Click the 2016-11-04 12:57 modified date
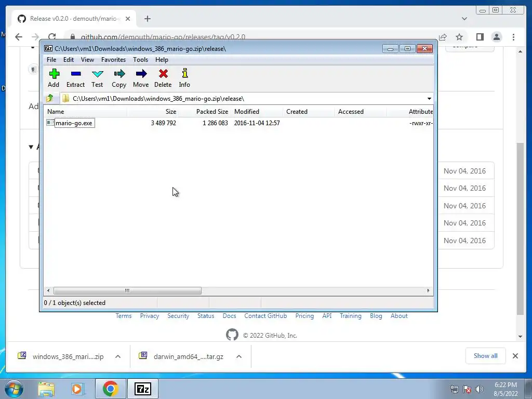 pyautogui.click(x=257, y=123)
